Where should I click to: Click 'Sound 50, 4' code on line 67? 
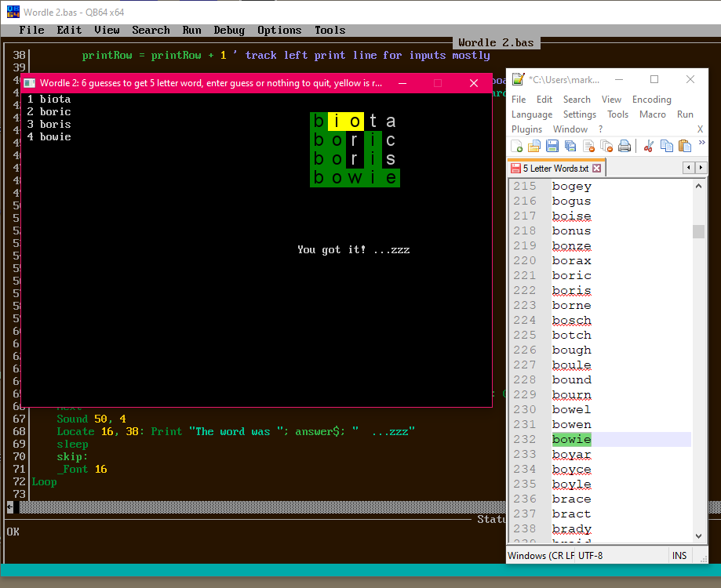(x=91, y=419)
